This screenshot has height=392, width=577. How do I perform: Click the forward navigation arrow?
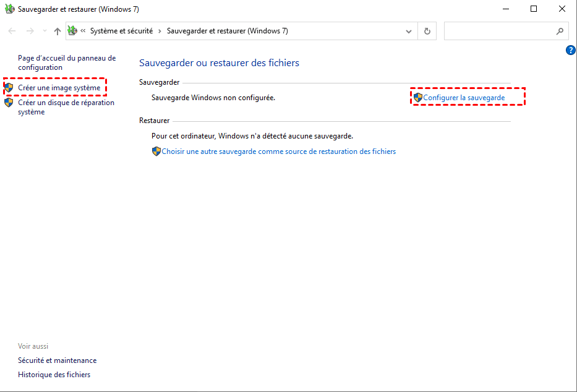click(30, 32)
